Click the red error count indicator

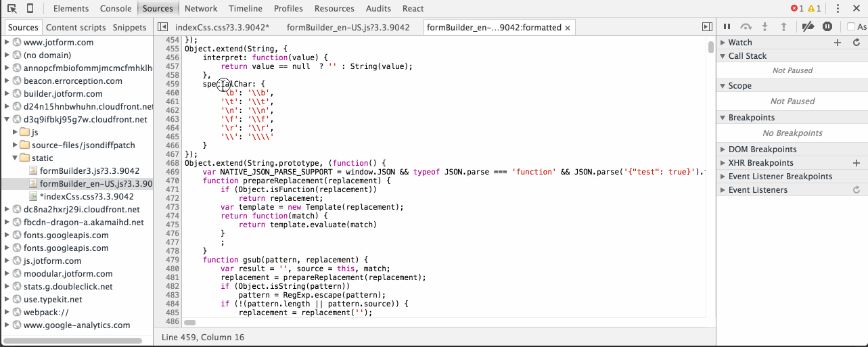click(x=797, y=9)
